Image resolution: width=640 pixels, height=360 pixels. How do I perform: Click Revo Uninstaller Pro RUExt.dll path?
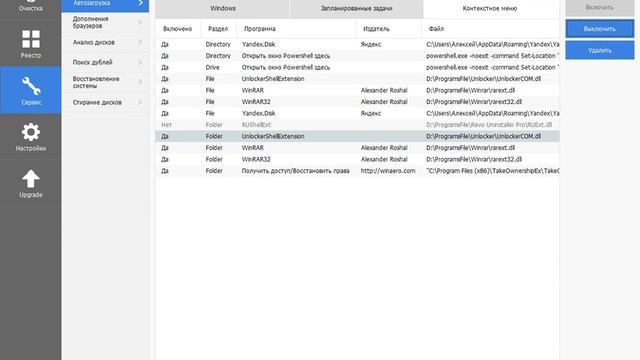(x=489, y=124)
